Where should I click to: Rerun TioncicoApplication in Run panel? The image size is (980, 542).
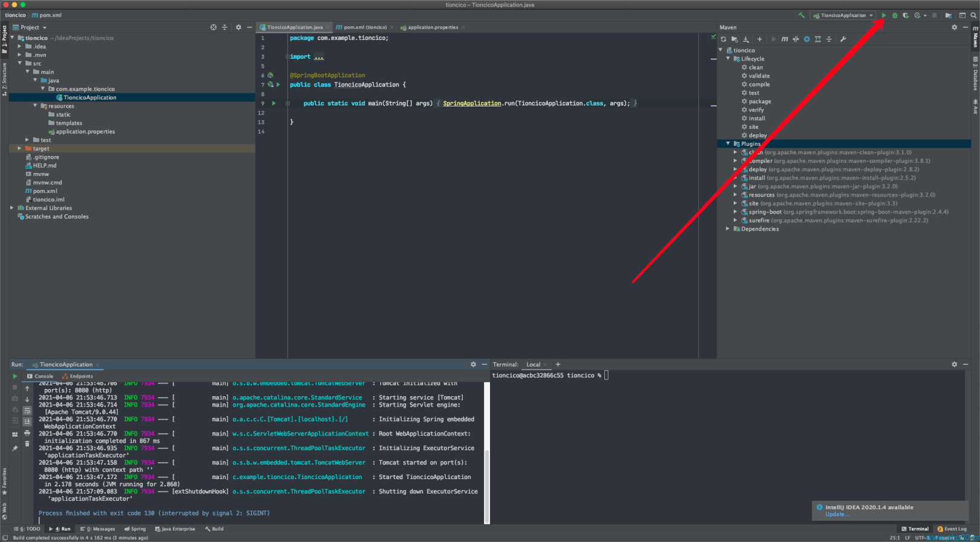[x=15, y=376]
